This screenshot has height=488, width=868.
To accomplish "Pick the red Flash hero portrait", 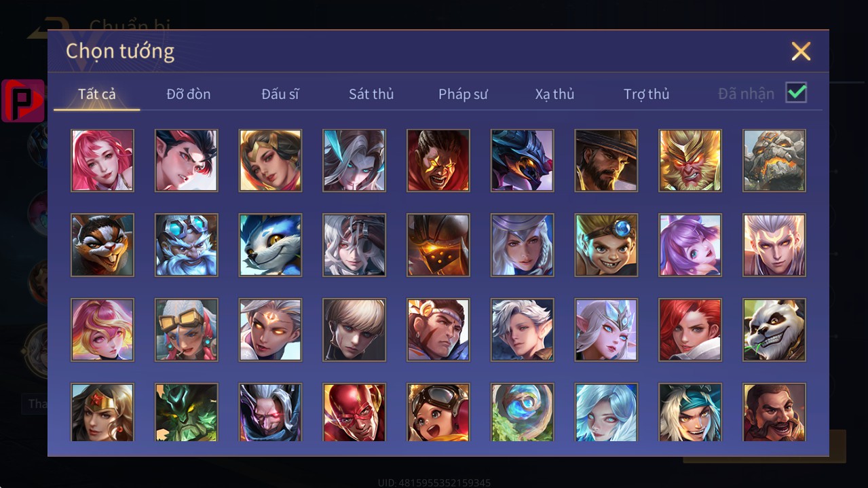I will click(354, 413).
